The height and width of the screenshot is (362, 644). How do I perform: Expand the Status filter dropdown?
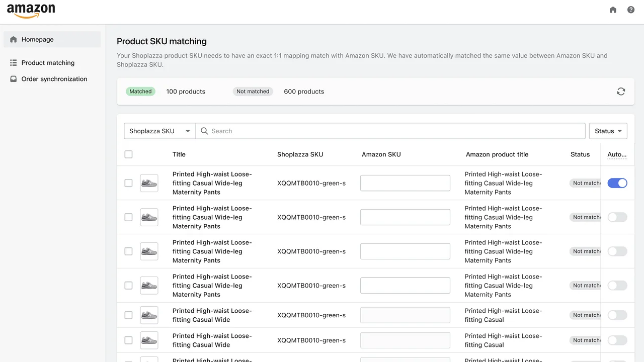coord(608,131)
